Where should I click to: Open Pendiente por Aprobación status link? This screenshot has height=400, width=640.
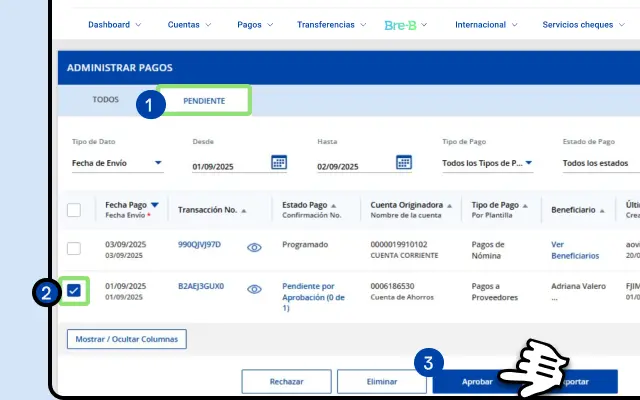pyautogui.click(x=313, y=297)
